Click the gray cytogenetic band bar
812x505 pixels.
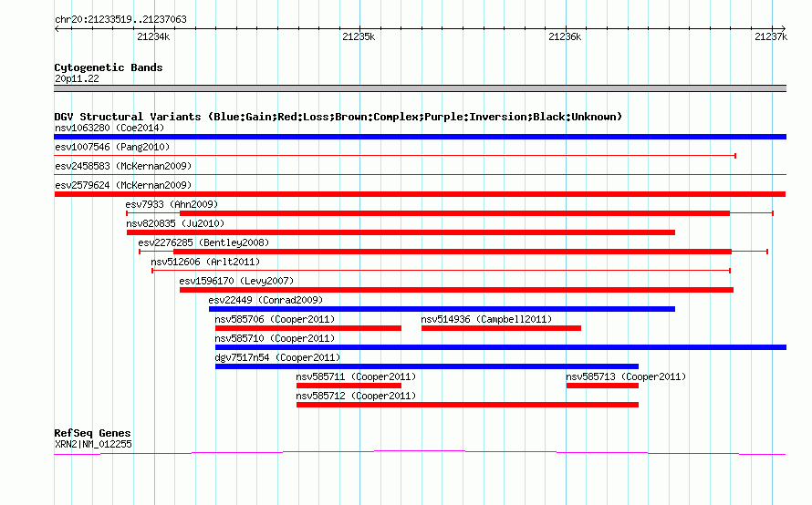420,88
